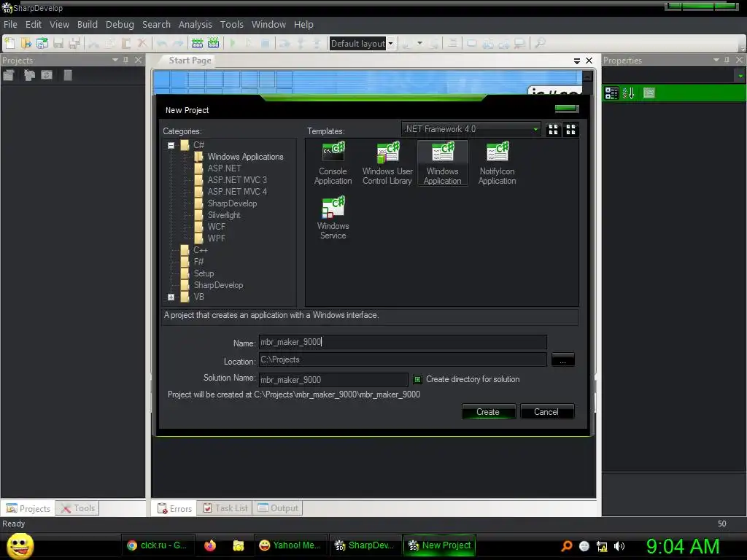Select Windows User Control Library template

click(x=387, y=163)
